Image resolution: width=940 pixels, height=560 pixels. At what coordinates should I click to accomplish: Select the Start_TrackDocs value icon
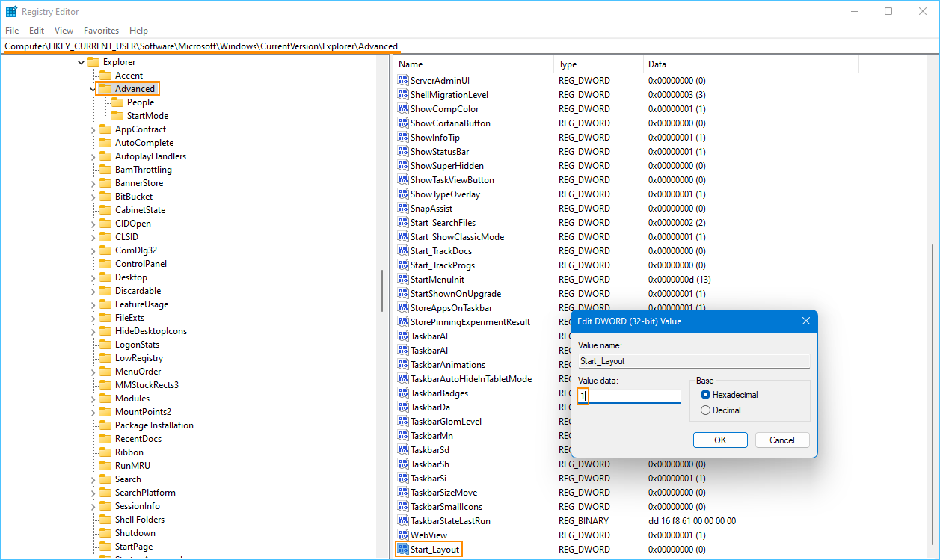click(x=403, y=251)
